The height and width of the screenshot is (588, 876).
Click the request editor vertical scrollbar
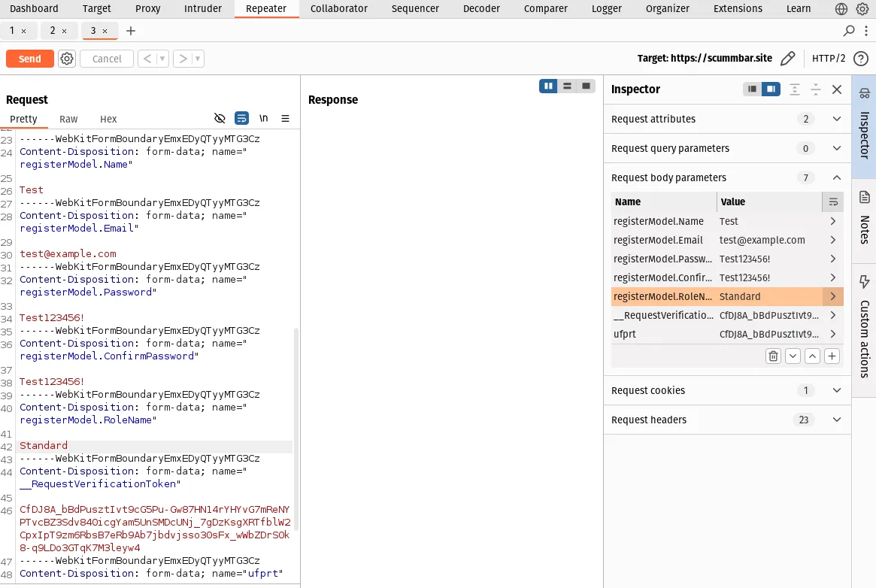[296, 429]
